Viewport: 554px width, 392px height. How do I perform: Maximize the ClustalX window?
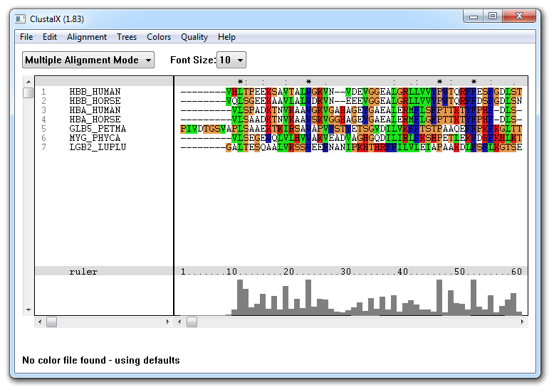click(x=492, y=16)
